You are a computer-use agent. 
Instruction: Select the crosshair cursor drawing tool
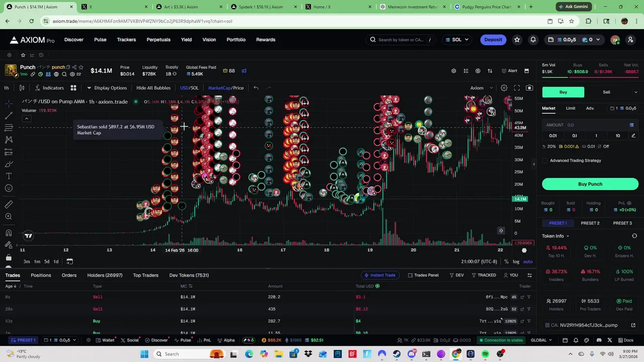point(9,103)
